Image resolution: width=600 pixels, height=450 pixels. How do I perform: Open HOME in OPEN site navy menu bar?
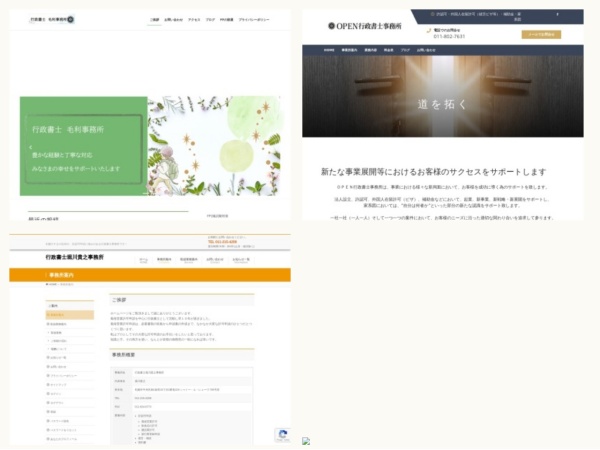pyautogui.click(x=329, y=50)
